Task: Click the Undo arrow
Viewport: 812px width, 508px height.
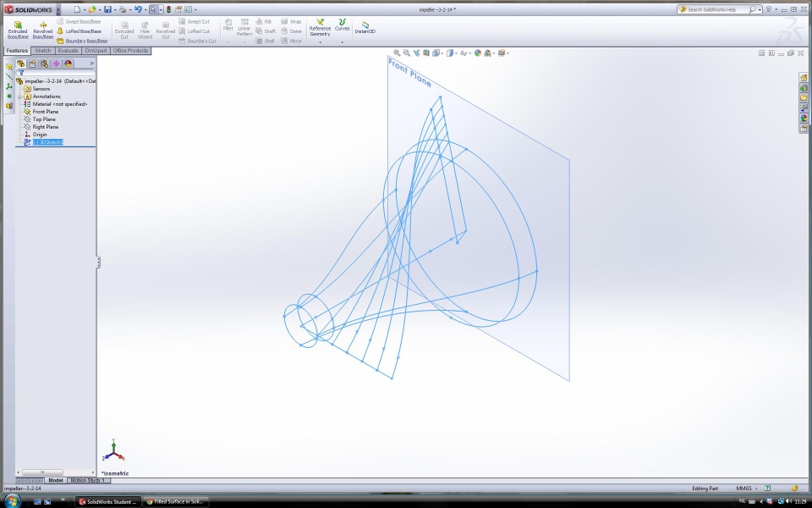Action: tap(138, 9)
